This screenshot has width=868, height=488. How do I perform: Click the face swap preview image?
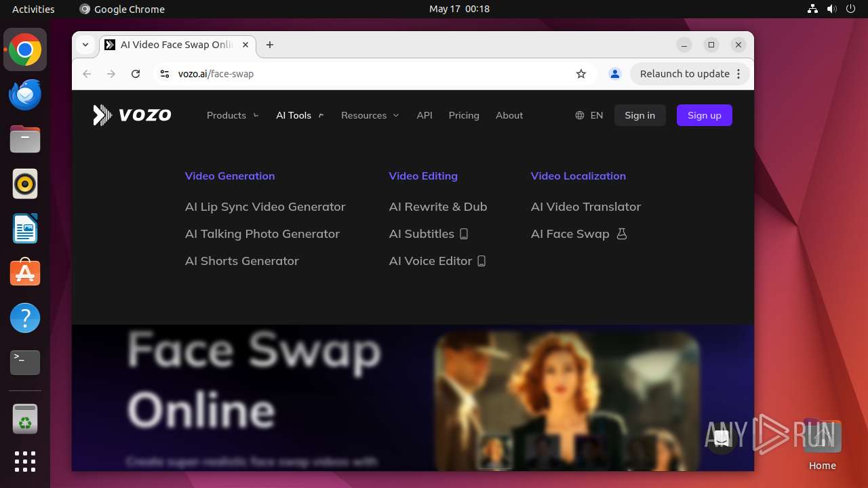(566, 400)
